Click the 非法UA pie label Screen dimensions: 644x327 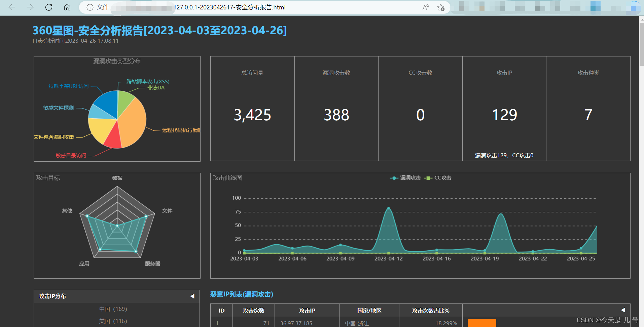[156, 88]
